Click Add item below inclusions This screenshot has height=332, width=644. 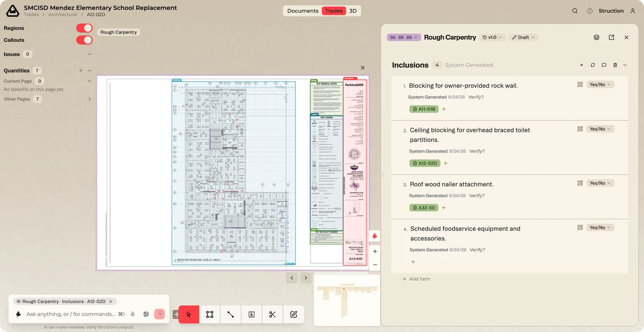tap(416, 279)
